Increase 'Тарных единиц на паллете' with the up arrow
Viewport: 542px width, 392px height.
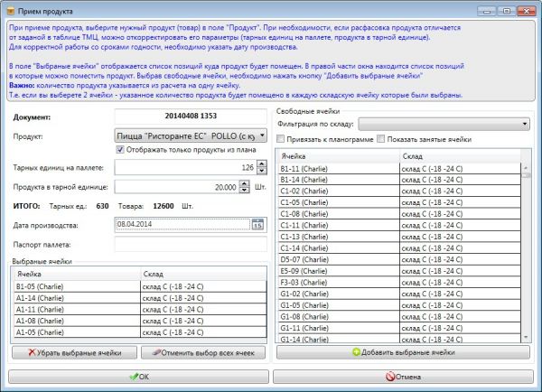pyautogui.click(x=259, y=163)
